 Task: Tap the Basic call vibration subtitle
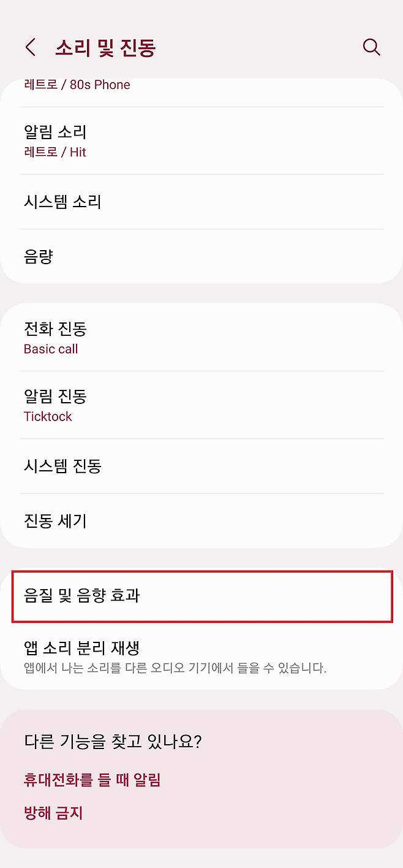click(51, 349)
